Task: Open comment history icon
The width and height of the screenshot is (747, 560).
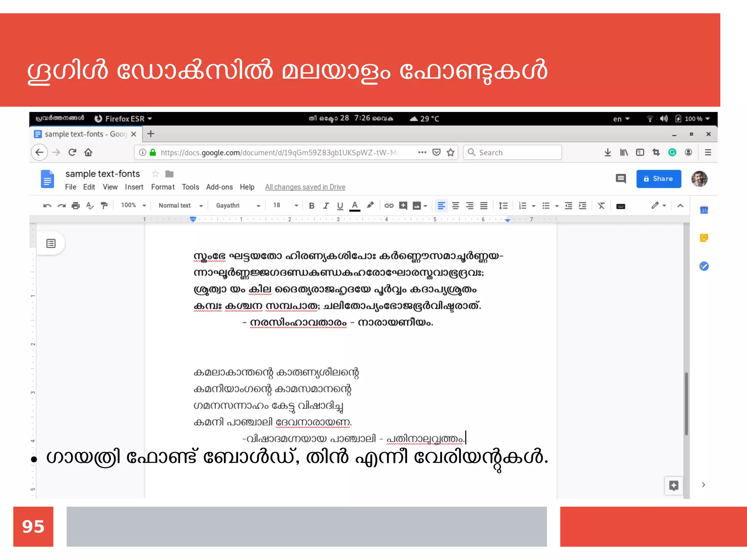Action: 621,179
